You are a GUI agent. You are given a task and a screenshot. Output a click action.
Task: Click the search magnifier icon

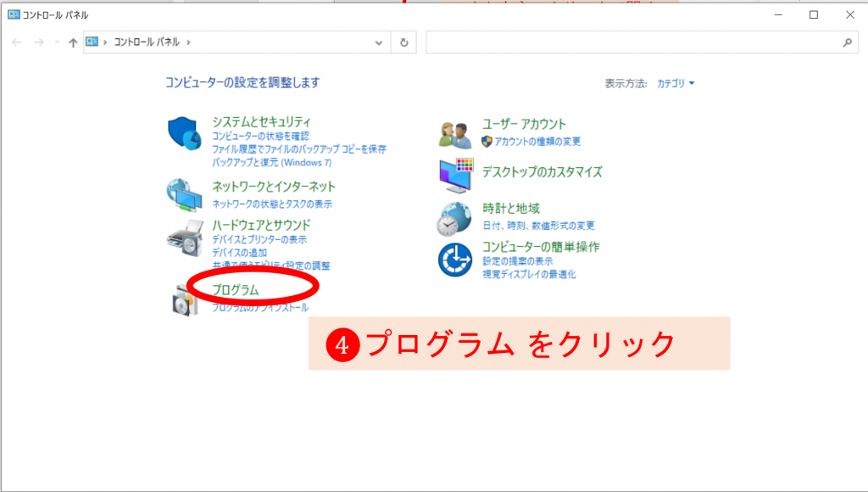[847, 42]
